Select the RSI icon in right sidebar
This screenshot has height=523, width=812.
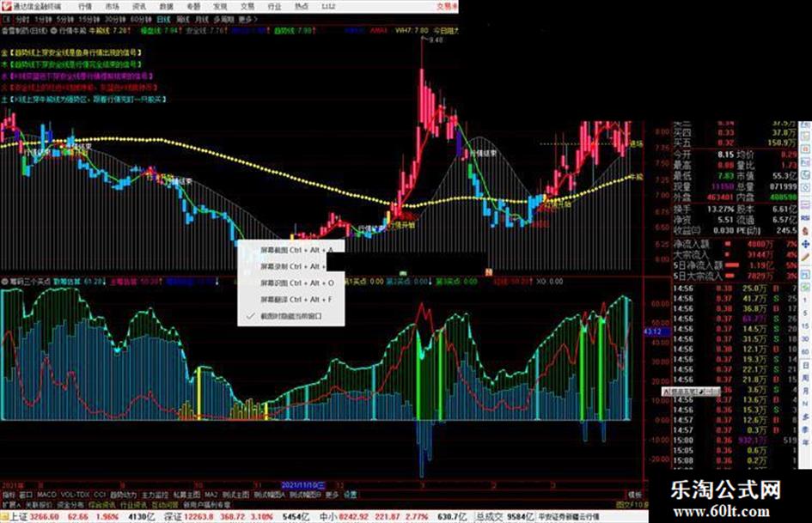tap(805, 218)
